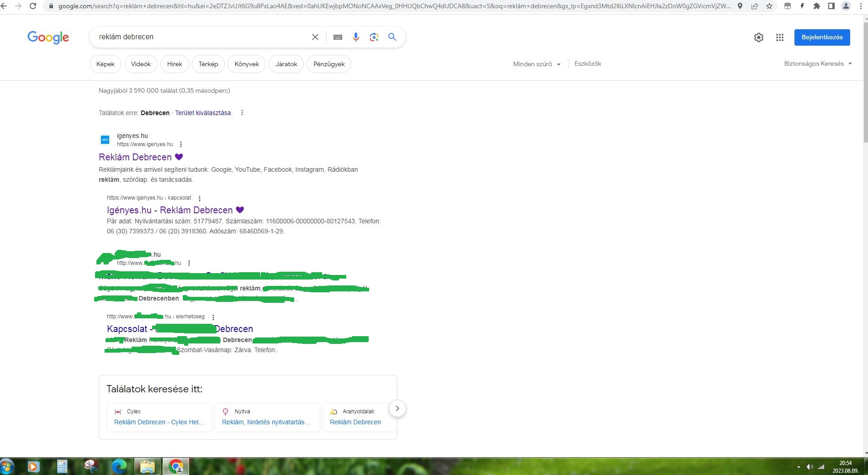Open the Chrome extensions puzzle icon
Screen dimensions: 868x475
point(817,6)
